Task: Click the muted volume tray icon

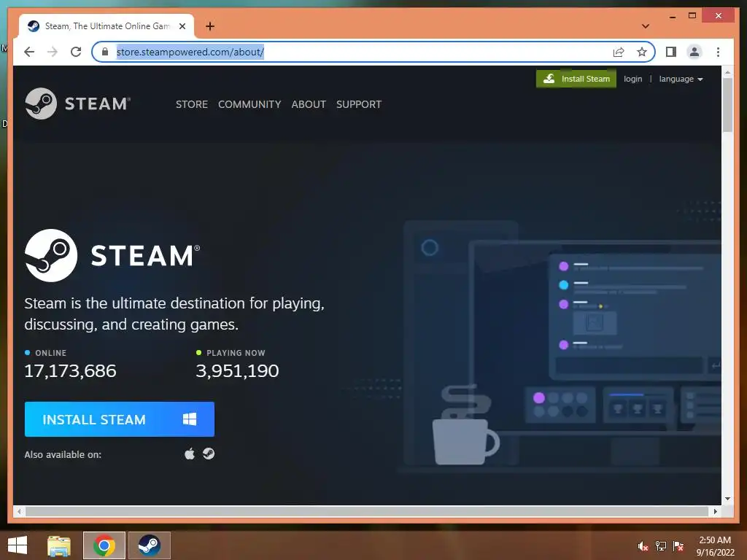Action: 643,547
